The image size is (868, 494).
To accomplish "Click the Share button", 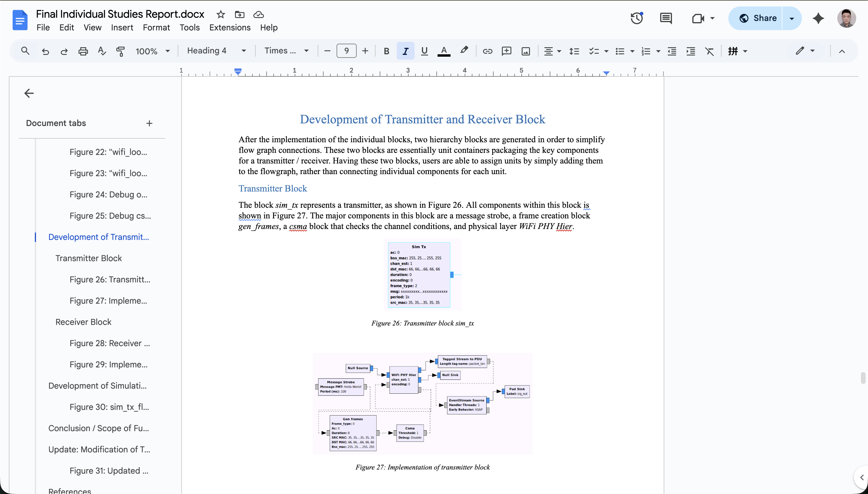I will (x=758, y=18).
